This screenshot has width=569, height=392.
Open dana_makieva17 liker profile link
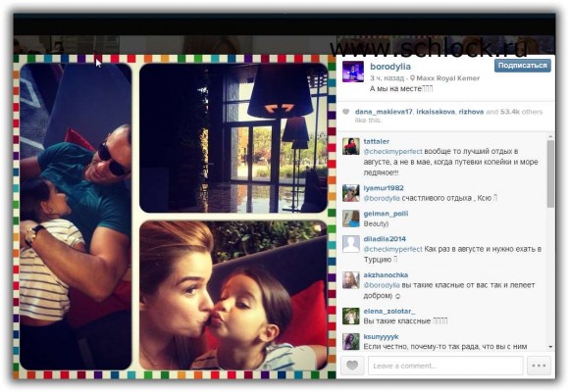(x=384, y=112)
